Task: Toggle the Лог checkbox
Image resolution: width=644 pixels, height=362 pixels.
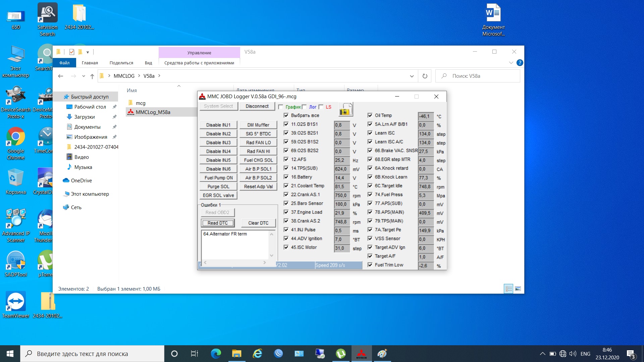Action: pyautogui.click(x=304, y=107)
